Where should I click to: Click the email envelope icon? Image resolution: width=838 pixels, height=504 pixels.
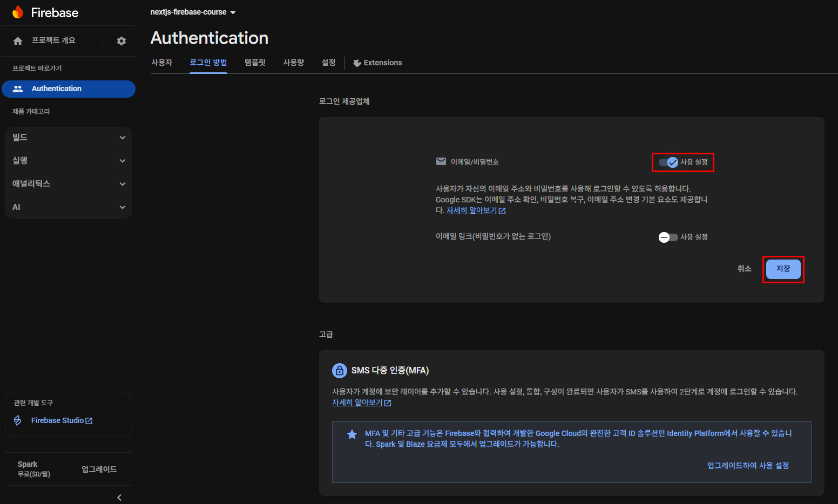tap(441, 162)
